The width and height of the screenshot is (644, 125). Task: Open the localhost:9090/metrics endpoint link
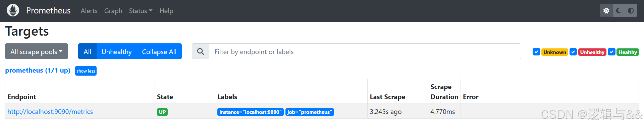click(x=50, y=112)
